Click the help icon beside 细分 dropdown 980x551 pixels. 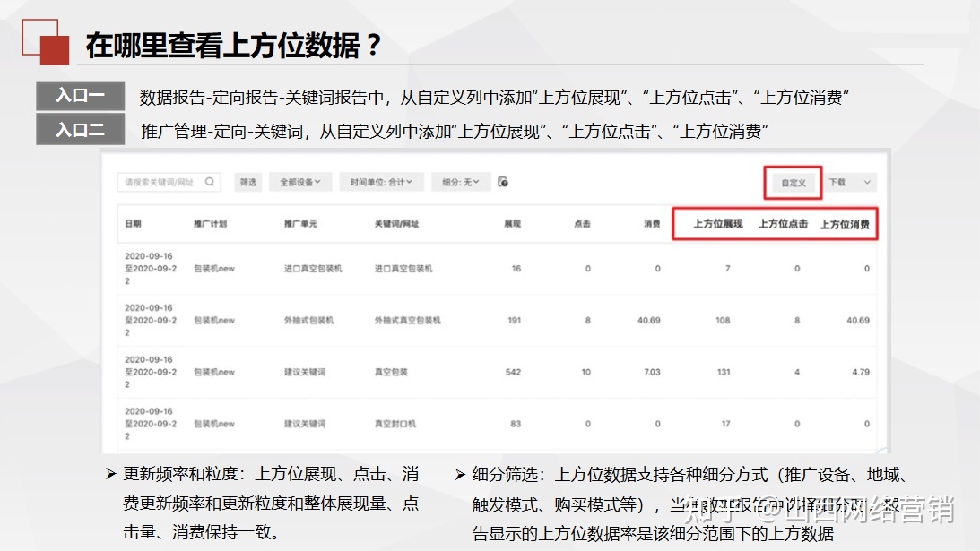pos(503,181)
